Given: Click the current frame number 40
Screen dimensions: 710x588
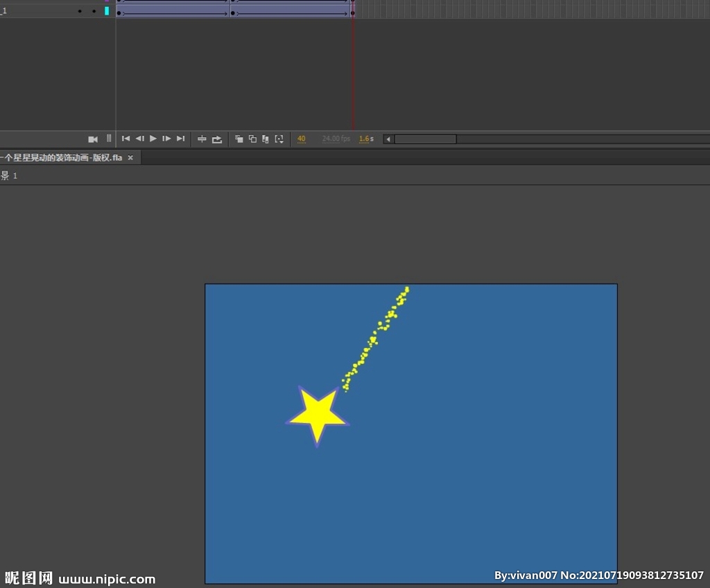Looking at the screenshot, I should coord(302,139).
